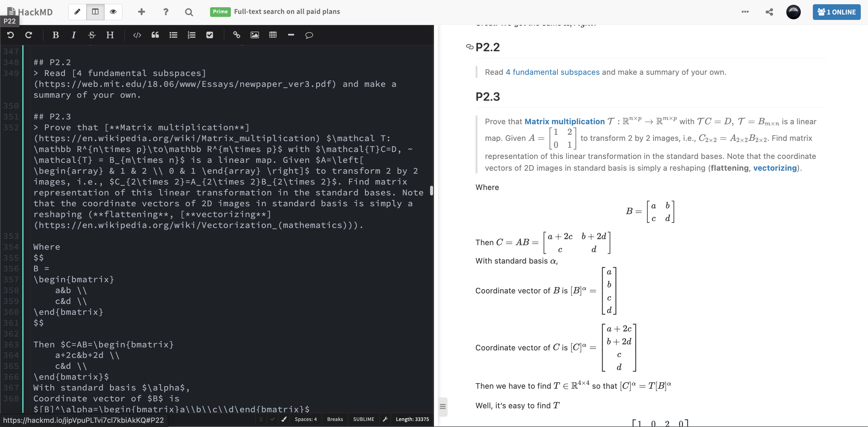The image size is (868, 427).
Task: Open the SUBLIME keymap selector
Action: pos(363,419)
